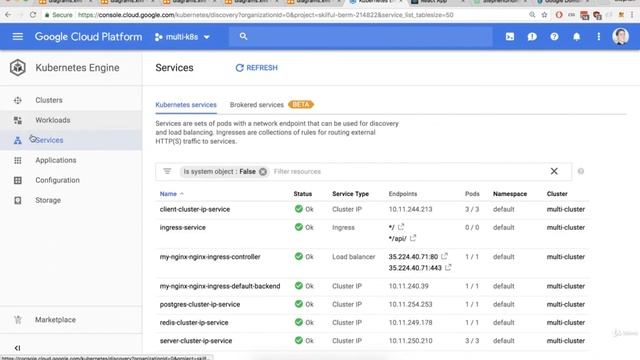Go to Clusters in the sidebar
The image size is (640, 360).
[49, 100]
